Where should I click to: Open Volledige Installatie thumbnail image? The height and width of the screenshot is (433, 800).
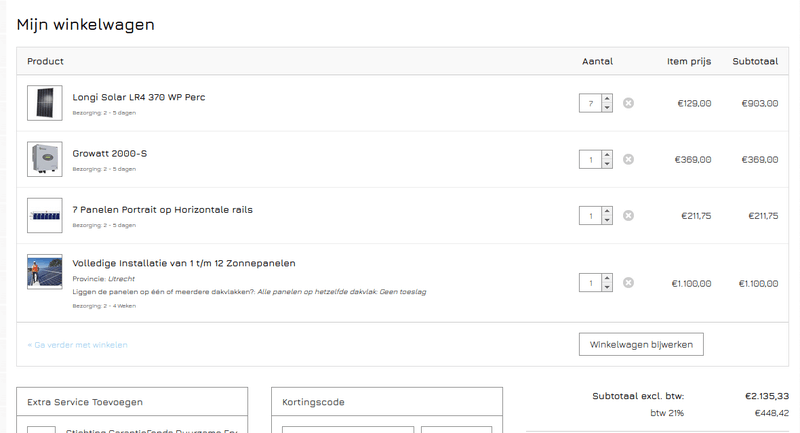(45, 272)
